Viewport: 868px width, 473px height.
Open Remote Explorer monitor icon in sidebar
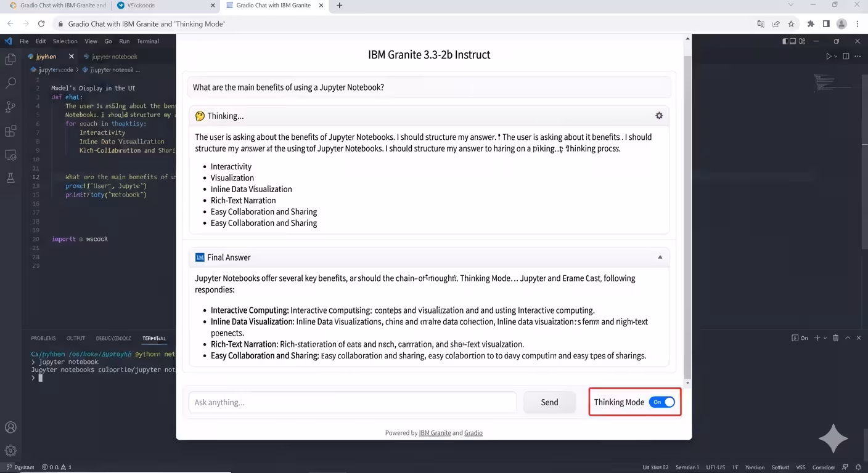click(x=10, y=155)
